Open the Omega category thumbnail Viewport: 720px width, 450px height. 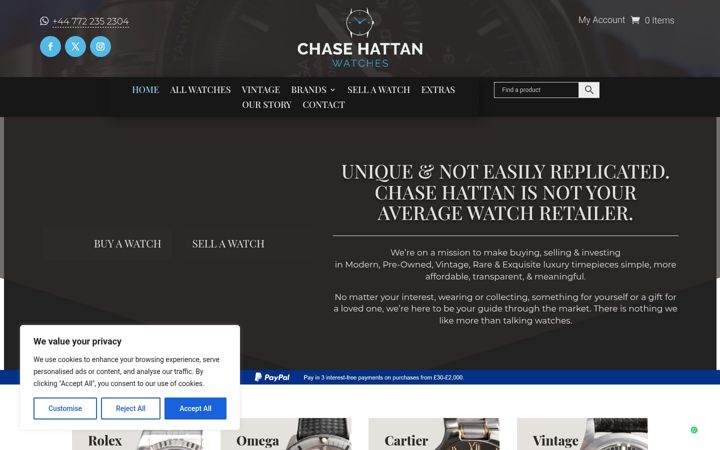coord(286,434)
